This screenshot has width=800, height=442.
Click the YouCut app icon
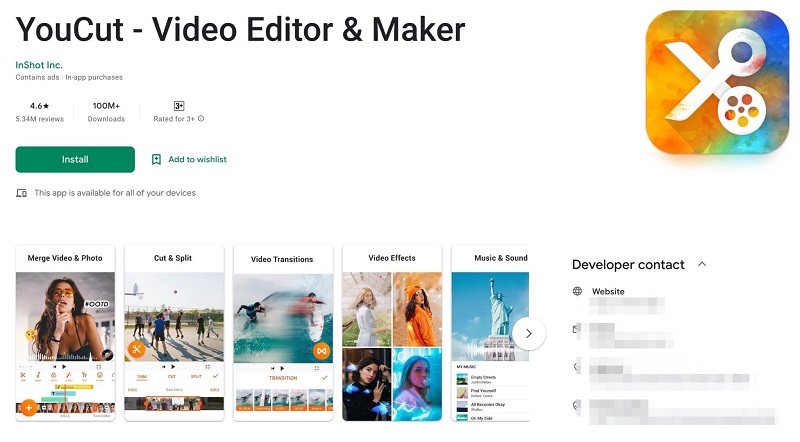coord(717,82)
